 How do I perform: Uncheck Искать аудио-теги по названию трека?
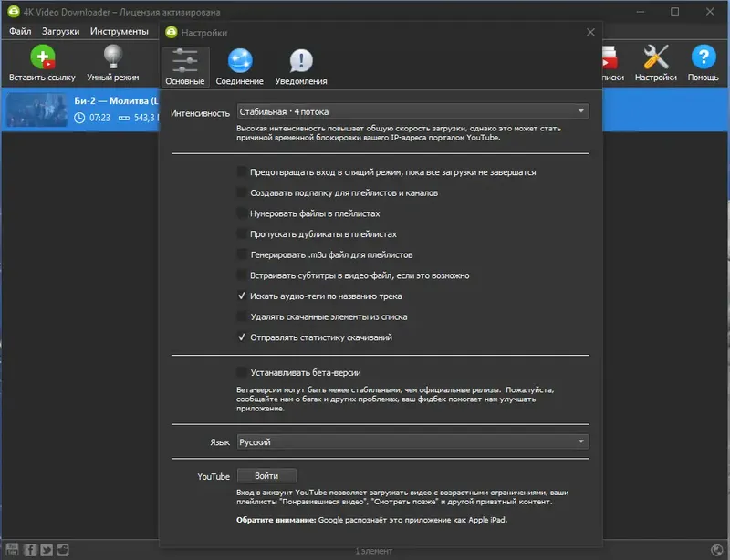(242, 296)
